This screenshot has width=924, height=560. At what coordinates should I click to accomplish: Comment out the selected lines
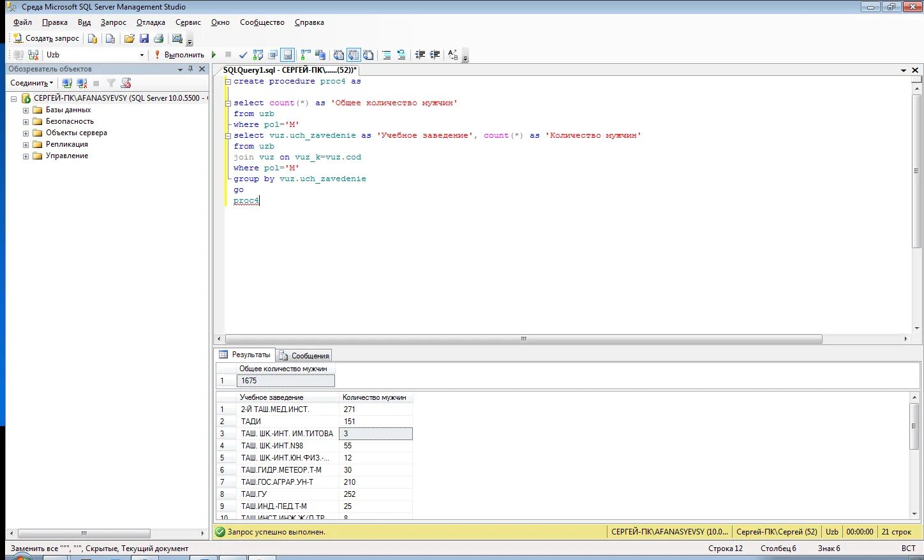pyautogui.click(x=386, y=55)
